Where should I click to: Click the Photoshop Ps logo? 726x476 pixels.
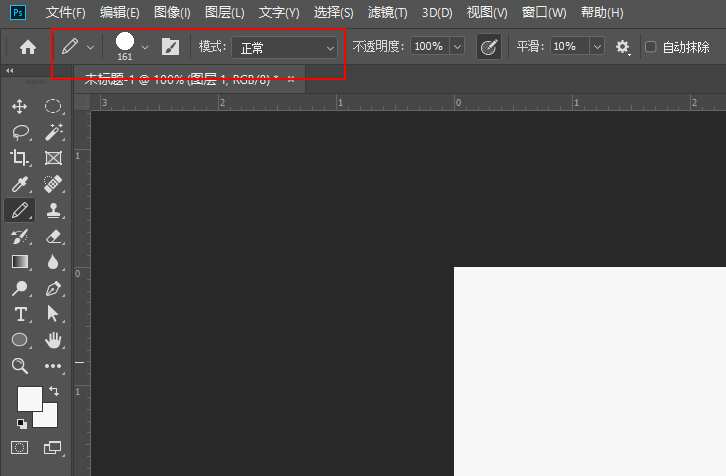pos(18,12)
